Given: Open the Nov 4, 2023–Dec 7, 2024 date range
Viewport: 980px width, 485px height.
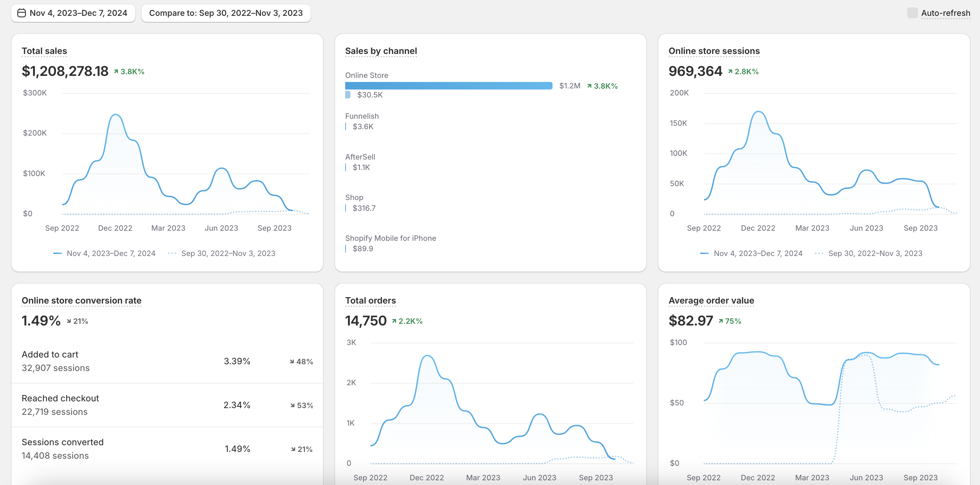Looking at the screenshot, I should 78,13.
